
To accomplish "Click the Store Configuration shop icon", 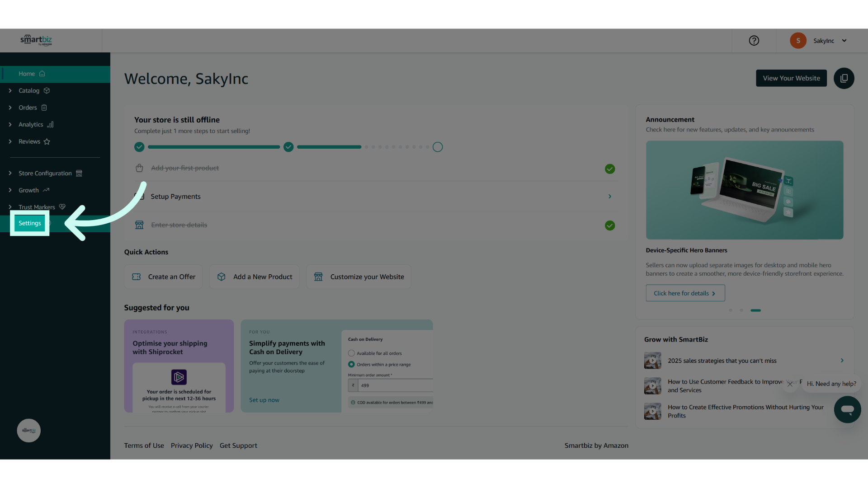I will click(x=79, y=173).
